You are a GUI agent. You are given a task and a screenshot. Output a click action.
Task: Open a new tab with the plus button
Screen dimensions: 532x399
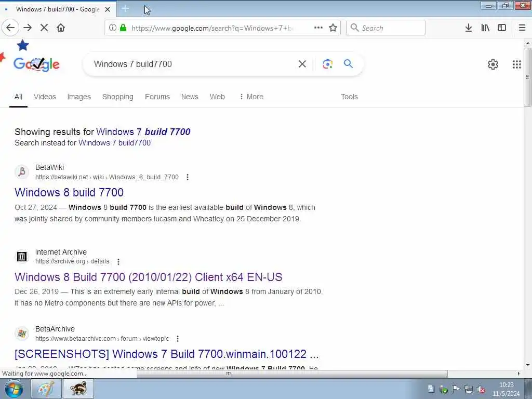point(125,8)
